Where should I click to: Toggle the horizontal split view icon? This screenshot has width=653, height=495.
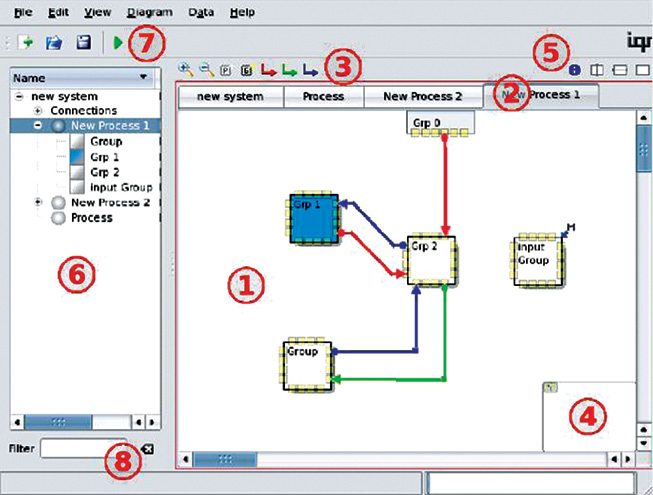[x=619, y=70]
